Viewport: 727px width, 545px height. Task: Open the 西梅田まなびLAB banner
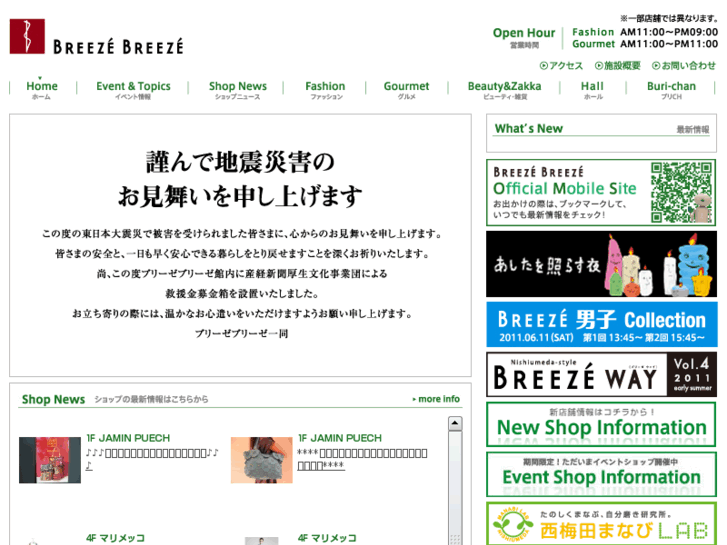coord(601,524)
